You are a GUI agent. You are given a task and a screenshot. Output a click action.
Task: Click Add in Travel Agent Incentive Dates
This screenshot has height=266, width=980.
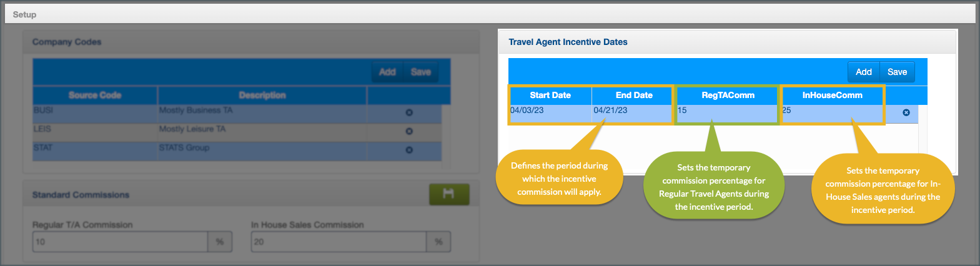pos(863,72)
